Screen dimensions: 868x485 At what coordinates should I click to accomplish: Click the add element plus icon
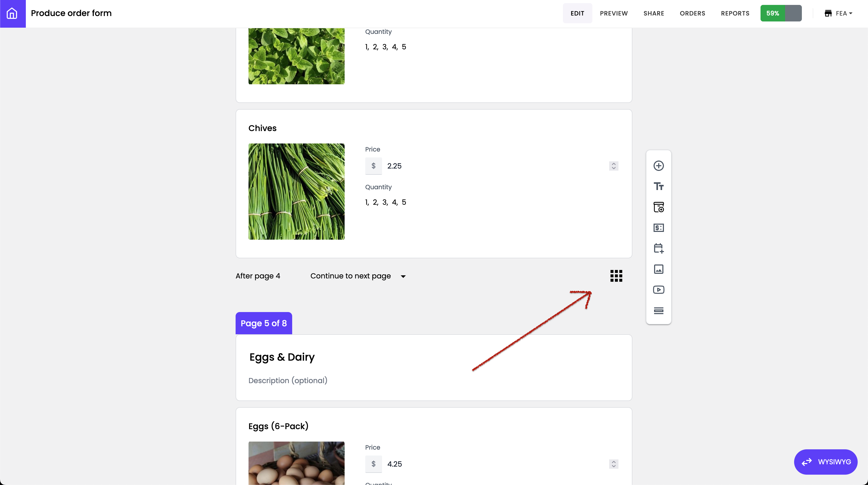[658, 166]
